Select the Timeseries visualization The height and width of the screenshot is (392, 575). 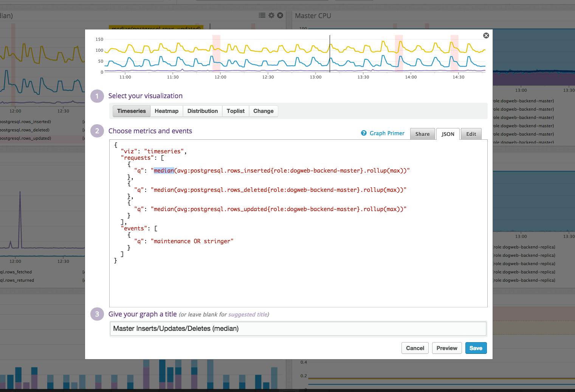[131, 111]
